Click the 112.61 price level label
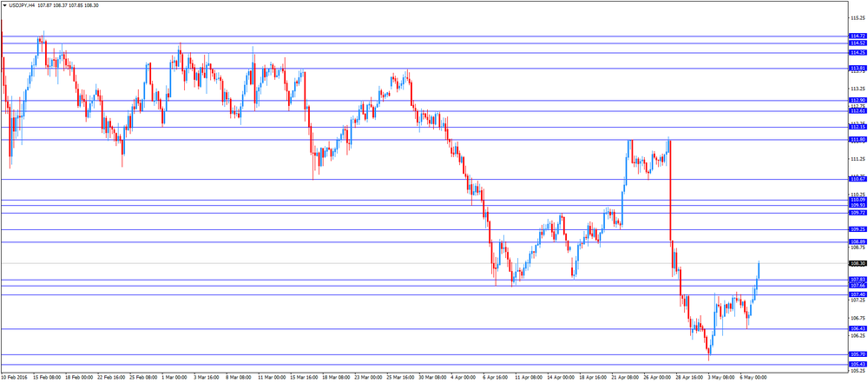The height and width of the screenshot is (383, 868). coord(858,111)
